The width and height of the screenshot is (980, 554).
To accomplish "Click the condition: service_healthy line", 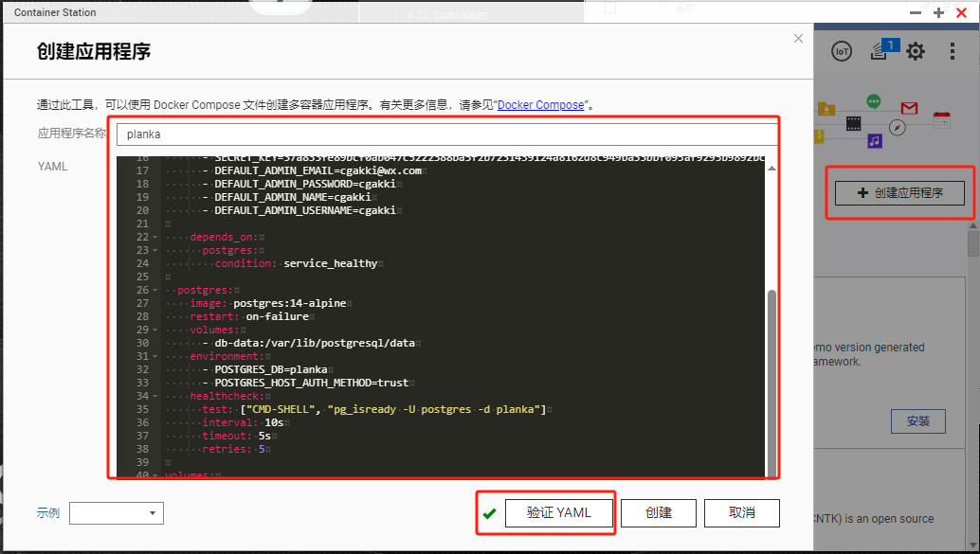I will pyautogui.click(x=297, y=263).
